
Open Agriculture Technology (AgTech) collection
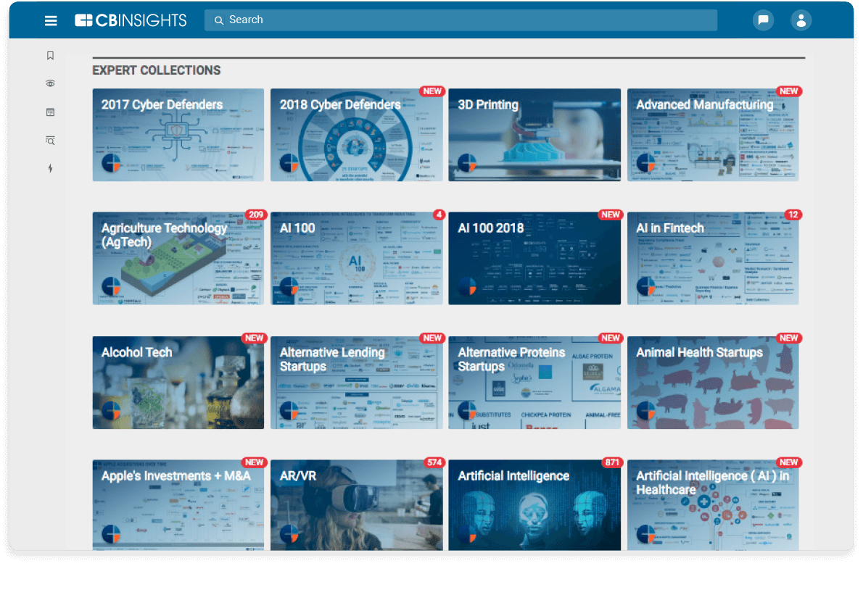point(178,259)
